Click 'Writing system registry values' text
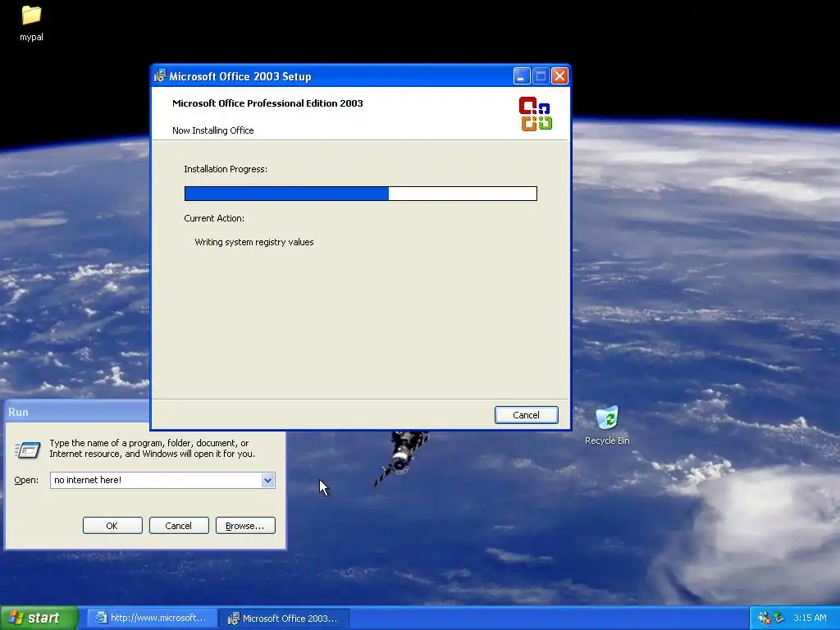This screenshot has width=840, height=630. [254, 242]
